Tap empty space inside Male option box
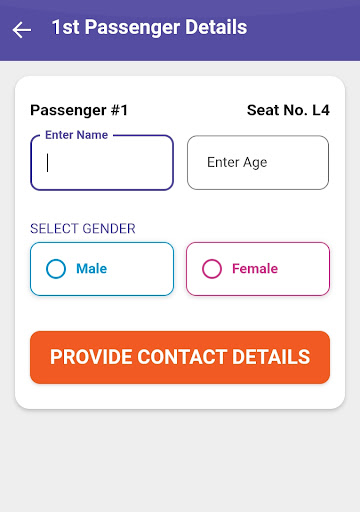This screenshot has height=512, width=360. pyautogui.click(x=140, y=269)
